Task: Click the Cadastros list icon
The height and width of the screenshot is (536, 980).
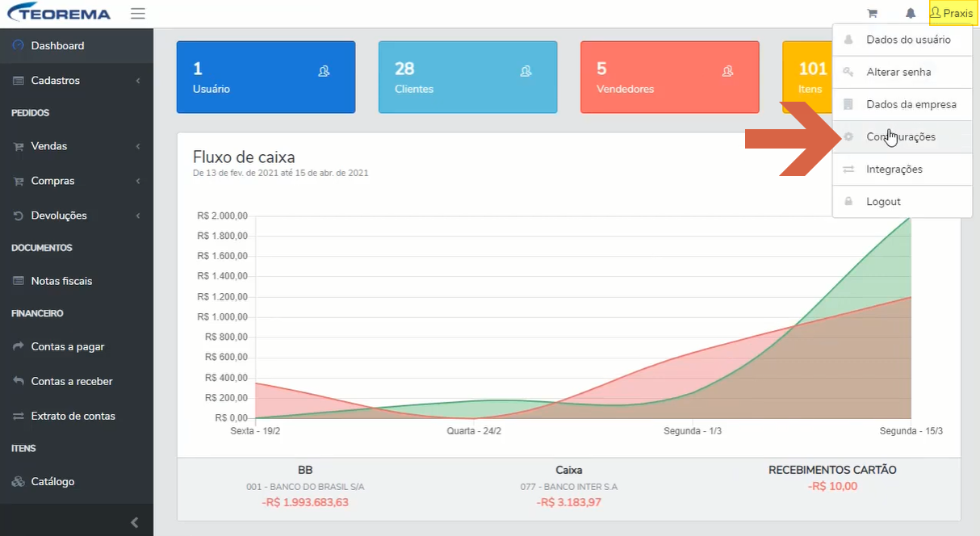Action: pyautogui.click(x=18, y=81)
